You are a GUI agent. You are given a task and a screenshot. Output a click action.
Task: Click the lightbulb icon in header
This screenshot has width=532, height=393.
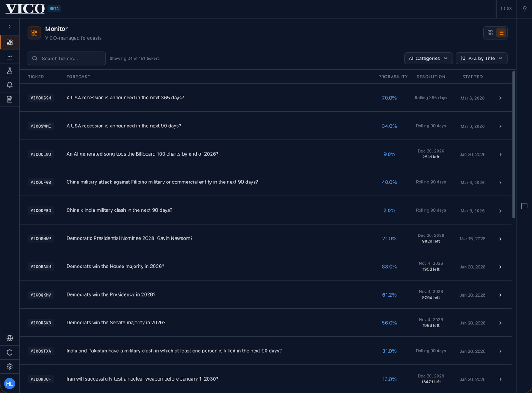525,9
